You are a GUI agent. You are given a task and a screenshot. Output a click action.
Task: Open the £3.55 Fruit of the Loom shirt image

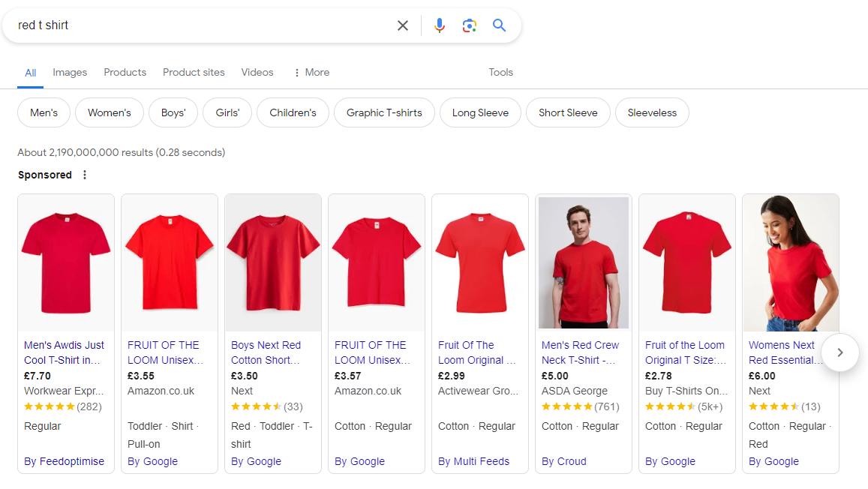(170, 263)
